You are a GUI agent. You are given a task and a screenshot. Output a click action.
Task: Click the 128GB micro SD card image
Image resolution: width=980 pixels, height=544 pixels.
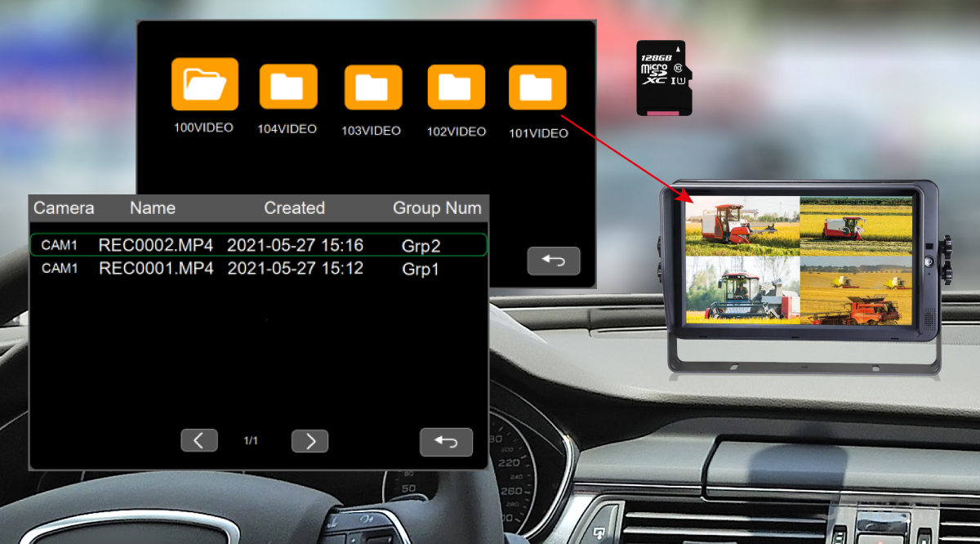coord(663,76)
